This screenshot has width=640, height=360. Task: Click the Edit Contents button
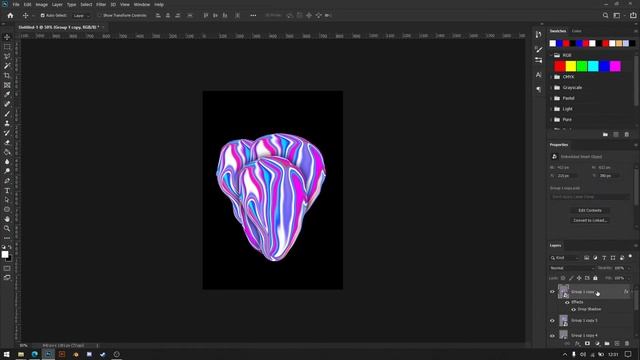(590, 210)
